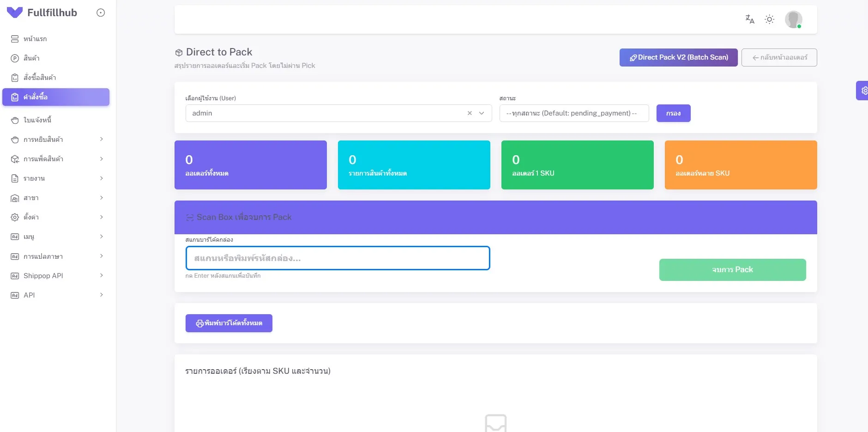Click the green finish Pack button
The image size is (868, 432).
click(x=732, y=270)
